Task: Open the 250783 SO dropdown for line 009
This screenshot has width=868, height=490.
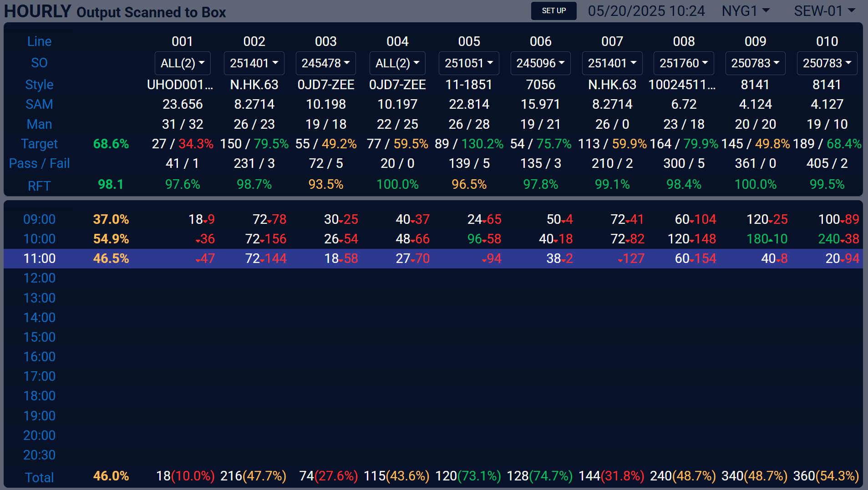Action: (x=756, y=63)
